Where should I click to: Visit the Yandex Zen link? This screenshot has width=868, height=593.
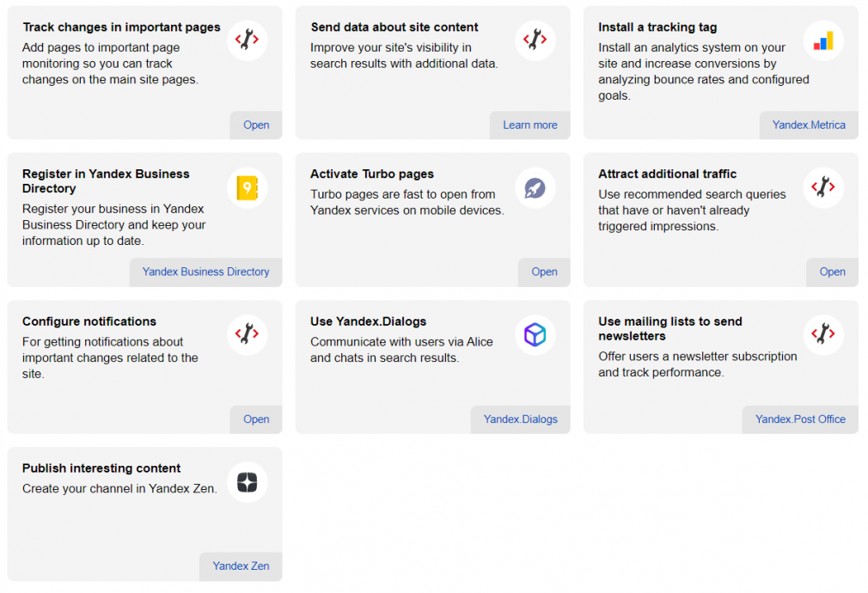pos(241,565)
